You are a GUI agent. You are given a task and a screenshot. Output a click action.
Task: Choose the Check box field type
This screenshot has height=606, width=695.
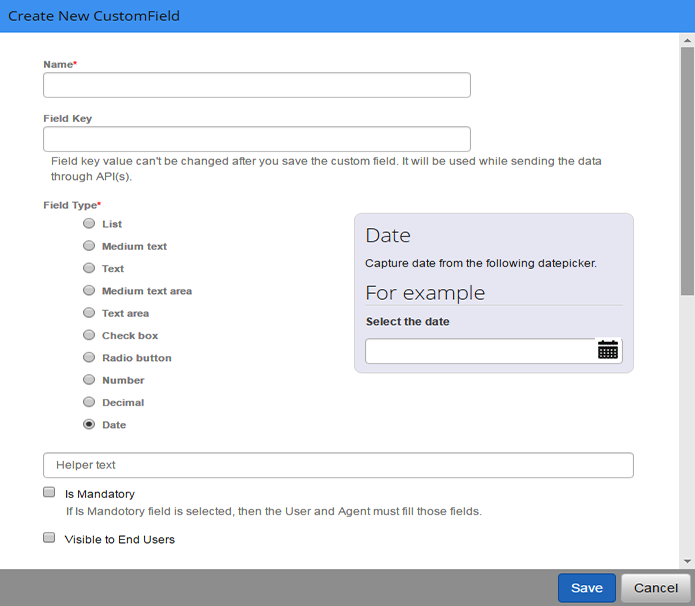coord(89,335)
